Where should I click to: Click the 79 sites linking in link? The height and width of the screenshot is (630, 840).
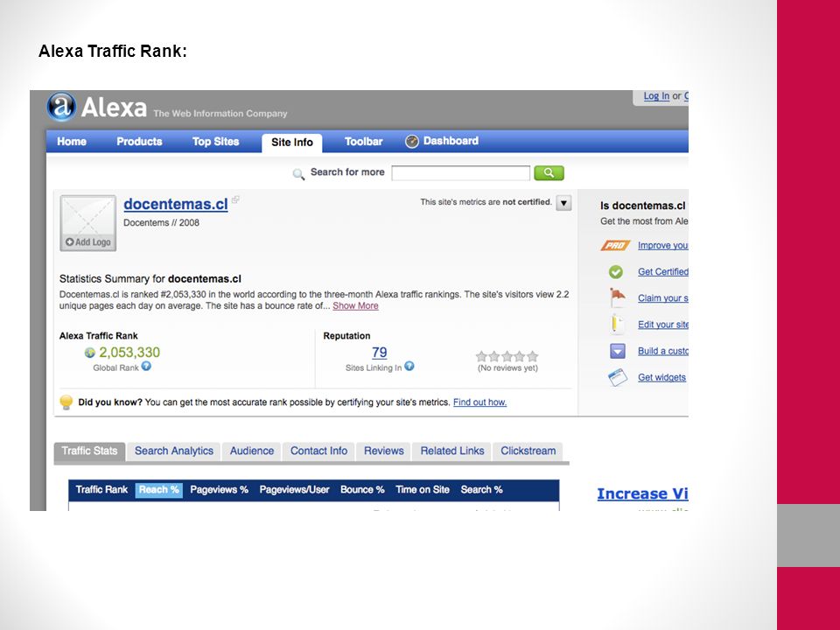point(379,353)
